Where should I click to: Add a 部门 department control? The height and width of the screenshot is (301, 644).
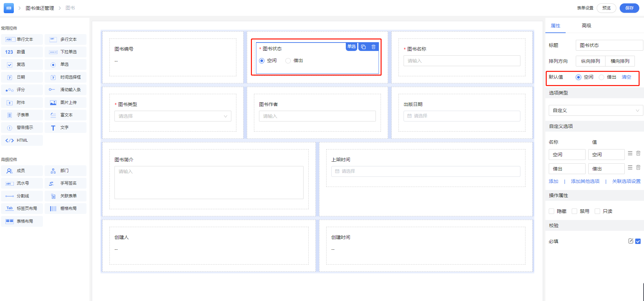tap(66, 171)
